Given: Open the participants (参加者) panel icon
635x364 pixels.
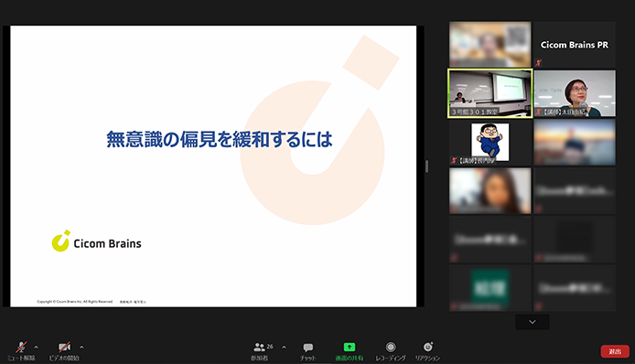Looking at the screenshot, I should [259, 347].
